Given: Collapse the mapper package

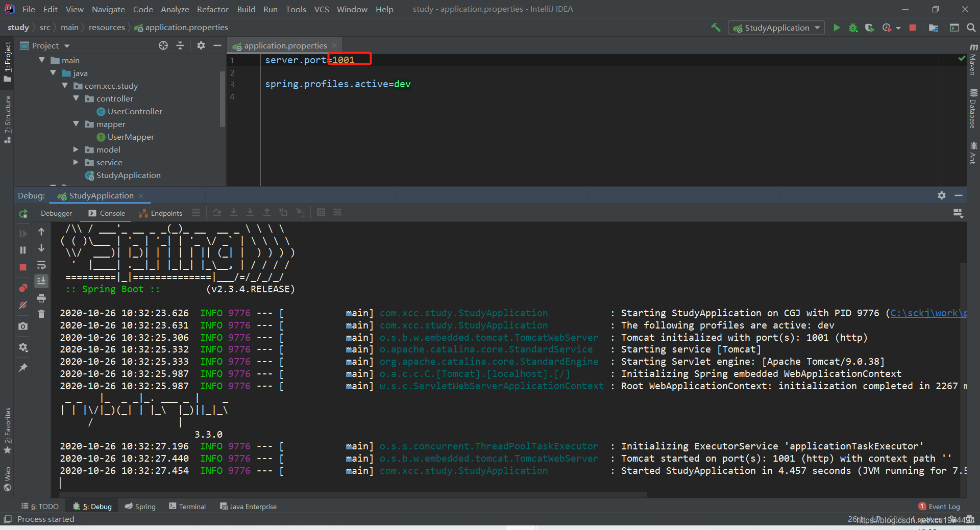Looking at the screenshot, I should coord(76,124).
